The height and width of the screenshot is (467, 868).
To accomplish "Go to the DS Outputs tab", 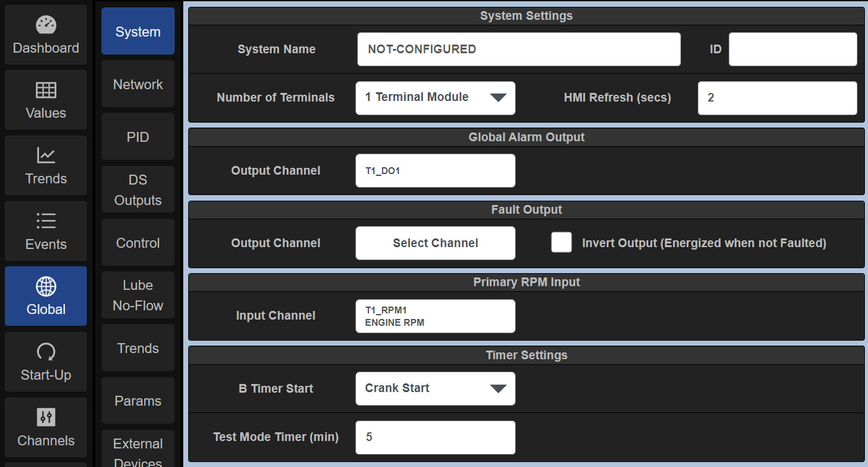I will (137, 190).
